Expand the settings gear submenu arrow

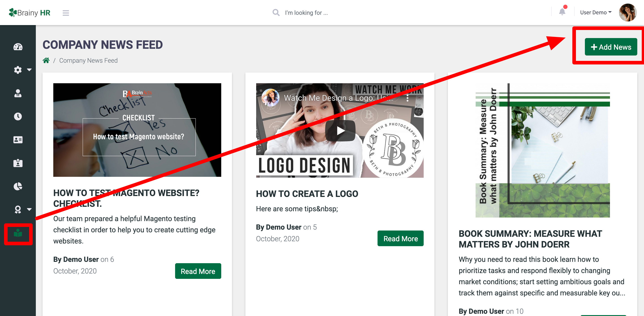[x=29, y=70]
